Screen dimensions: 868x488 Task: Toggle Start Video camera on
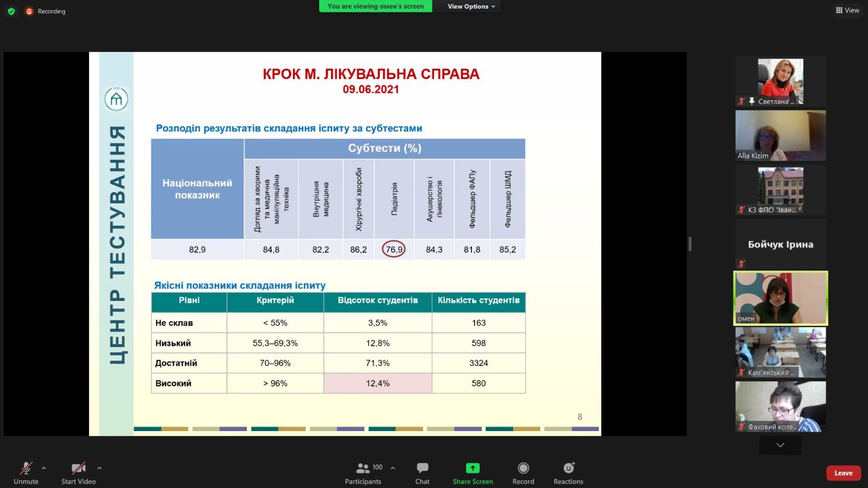[78, 468]
